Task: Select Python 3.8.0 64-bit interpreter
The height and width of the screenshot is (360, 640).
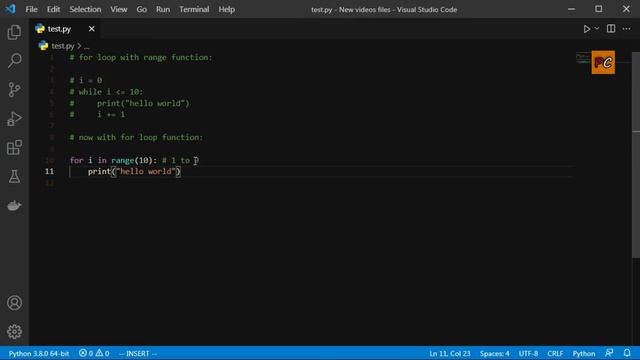Action: point(39,353)
